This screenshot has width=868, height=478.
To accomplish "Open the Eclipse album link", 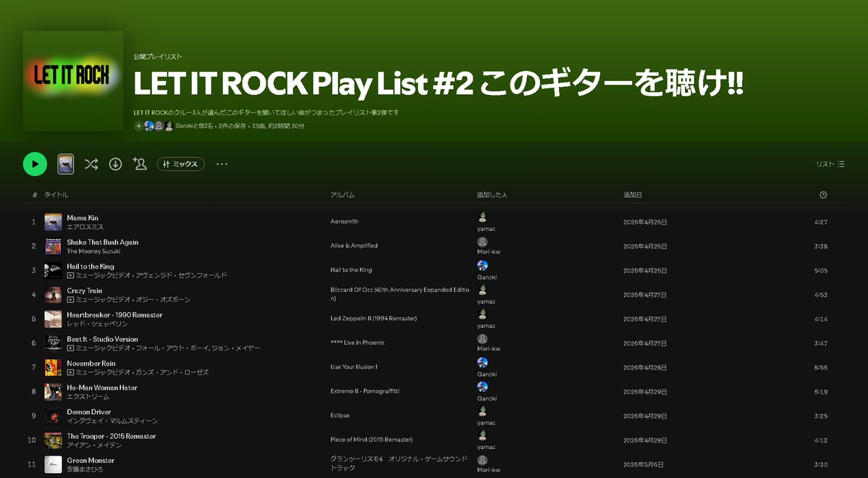I will click(x=340, y=416).
